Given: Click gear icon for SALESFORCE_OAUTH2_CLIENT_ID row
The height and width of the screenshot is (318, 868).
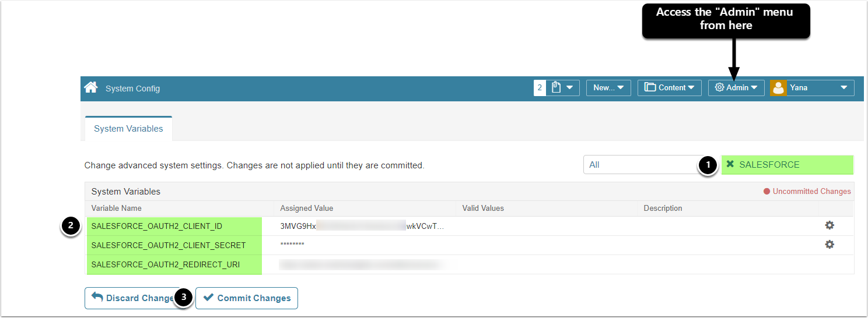Looking at the screenshot, I should click(829, 225).
